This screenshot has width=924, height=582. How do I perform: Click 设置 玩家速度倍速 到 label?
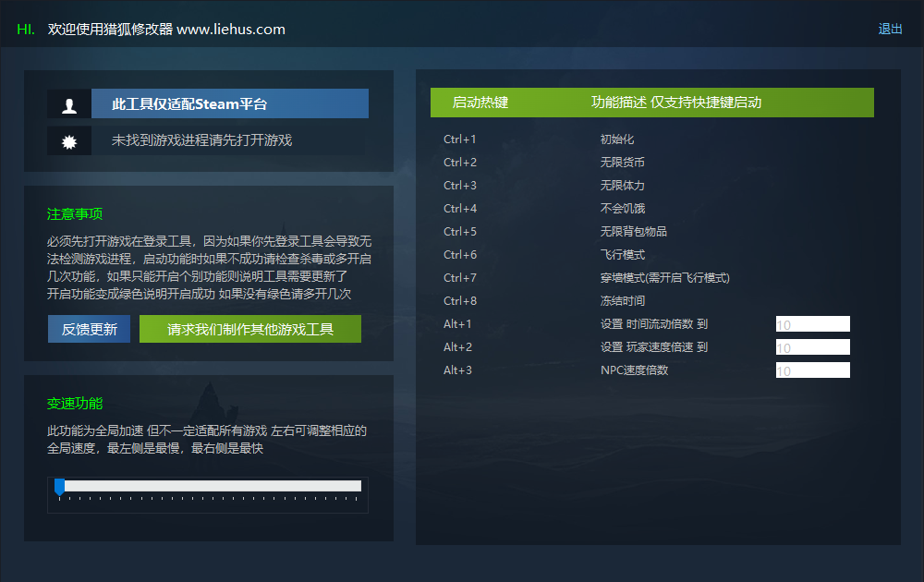pyautogui.click(x=654, y=347)
